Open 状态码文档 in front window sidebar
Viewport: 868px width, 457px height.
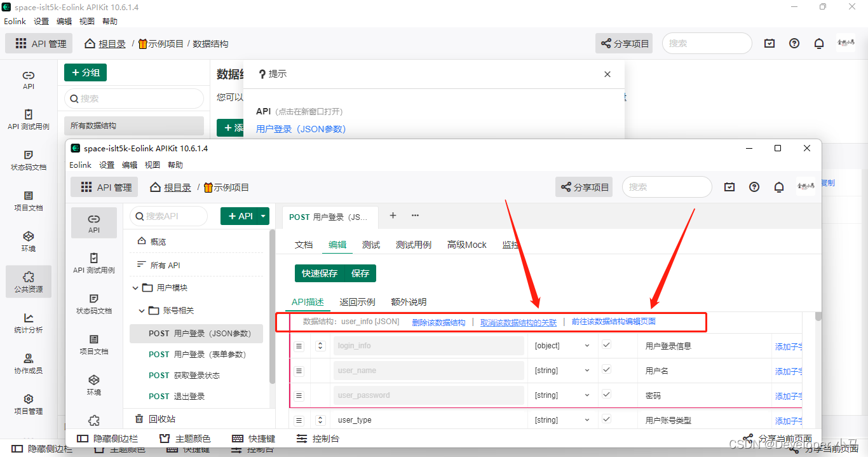94,304
